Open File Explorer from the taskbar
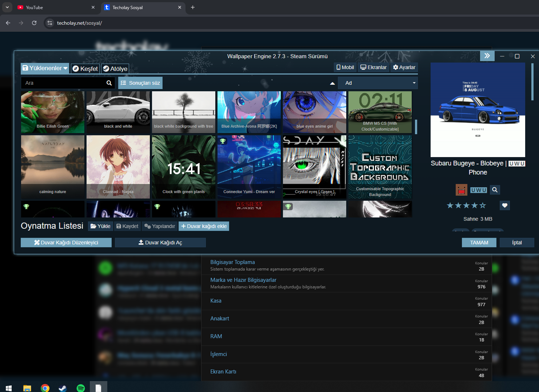The image size is (539, 392). coord(27,388)
